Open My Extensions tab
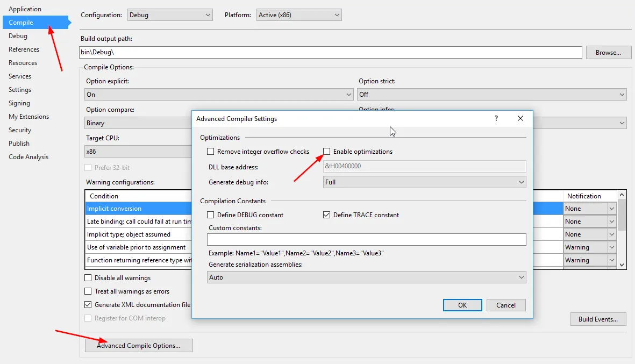The height and width of the screenshot is (364, 635). click(28, 117)
